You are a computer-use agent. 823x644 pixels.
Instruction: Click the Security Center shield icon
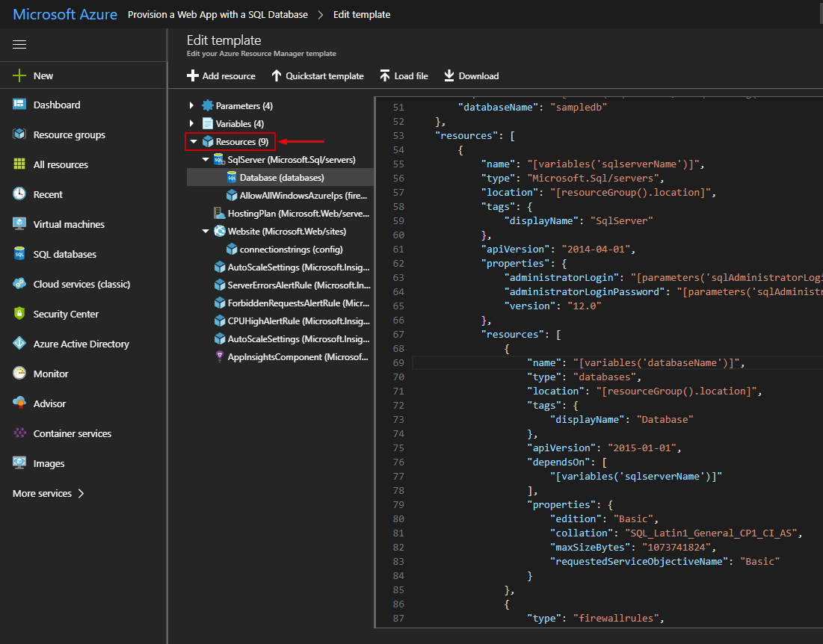click(19, 314)
